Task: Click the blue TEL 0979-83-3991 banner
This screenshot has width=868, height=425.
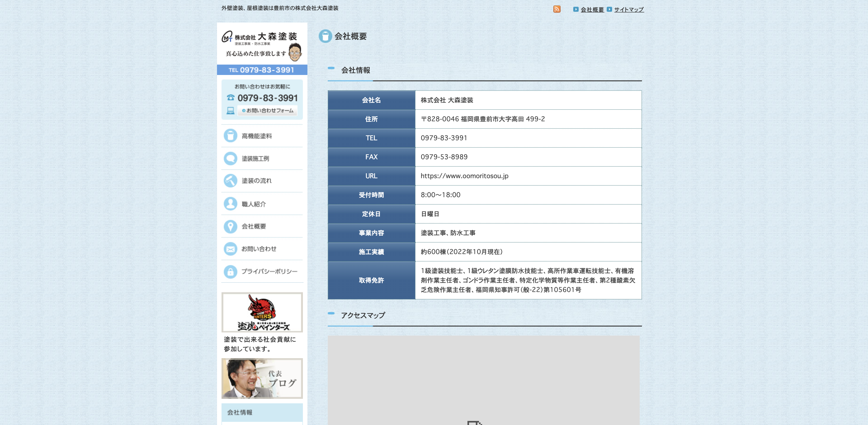Action: point(262,70)
